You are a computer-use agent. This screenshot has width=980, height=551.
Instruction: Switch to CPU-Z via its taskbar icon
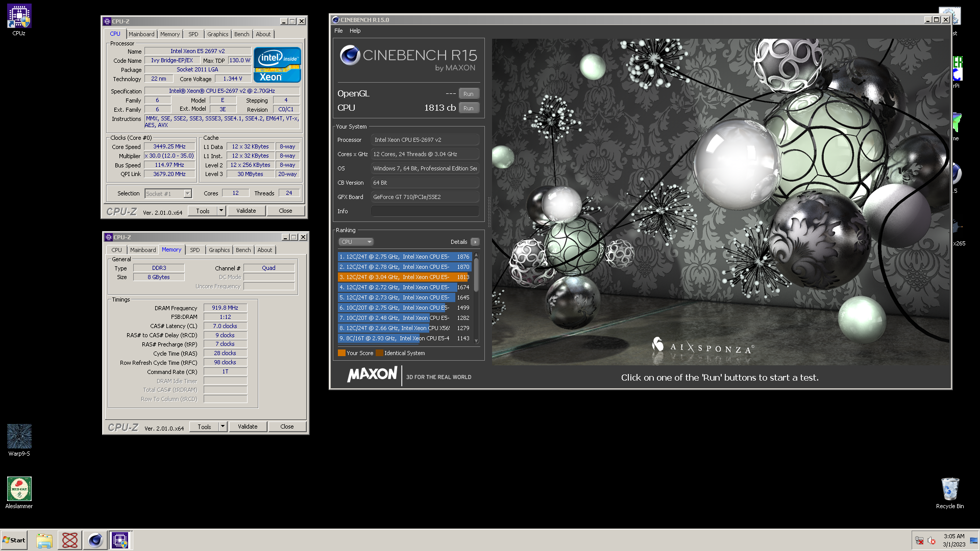120,540
